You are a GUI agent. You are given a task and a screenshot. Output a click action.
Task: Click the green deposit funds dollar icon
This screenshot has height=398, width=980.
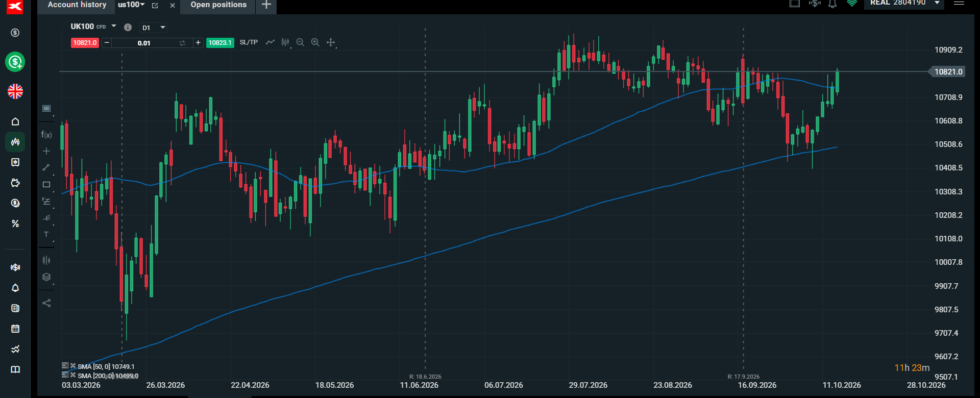pos(15,62)
